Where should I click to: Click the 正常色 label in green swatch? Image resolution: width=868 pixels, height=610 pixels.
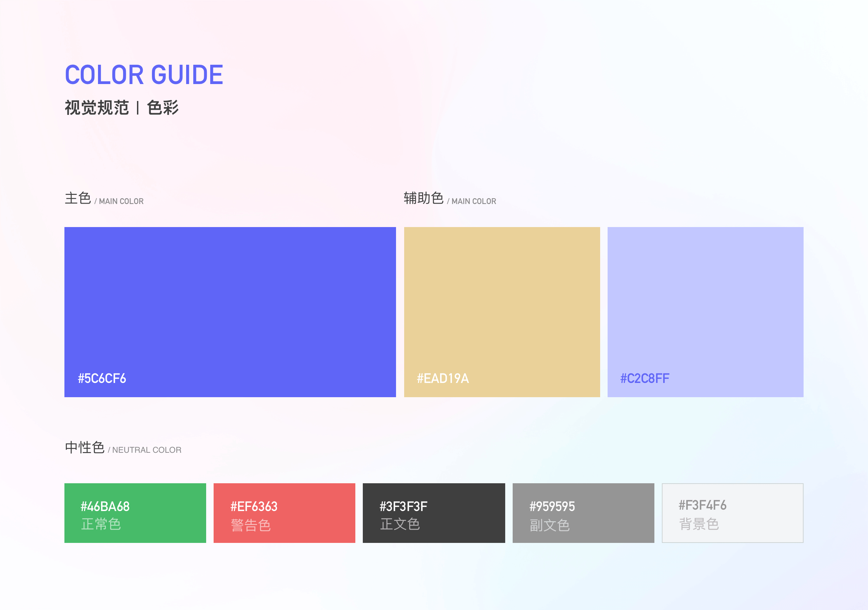pyautogui.click(x=101, y=524)
